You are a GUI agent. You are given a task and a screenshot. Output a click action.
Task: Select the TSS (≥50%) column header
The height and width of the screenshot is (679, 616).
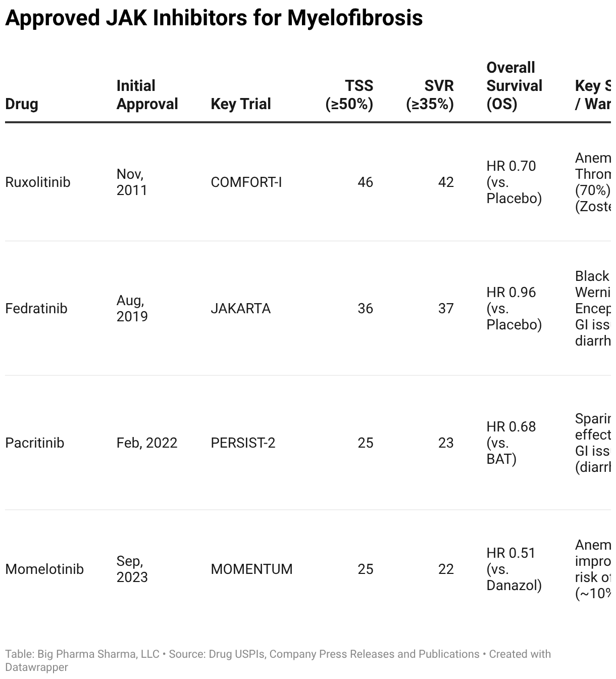(x=349, y=95)
